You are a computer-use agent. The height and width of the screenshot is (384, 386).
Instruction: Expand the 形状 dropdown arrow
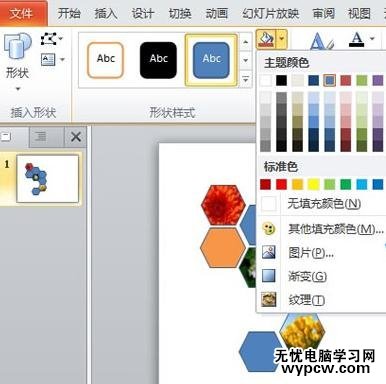pyautogui.click(x=18, y=89)
